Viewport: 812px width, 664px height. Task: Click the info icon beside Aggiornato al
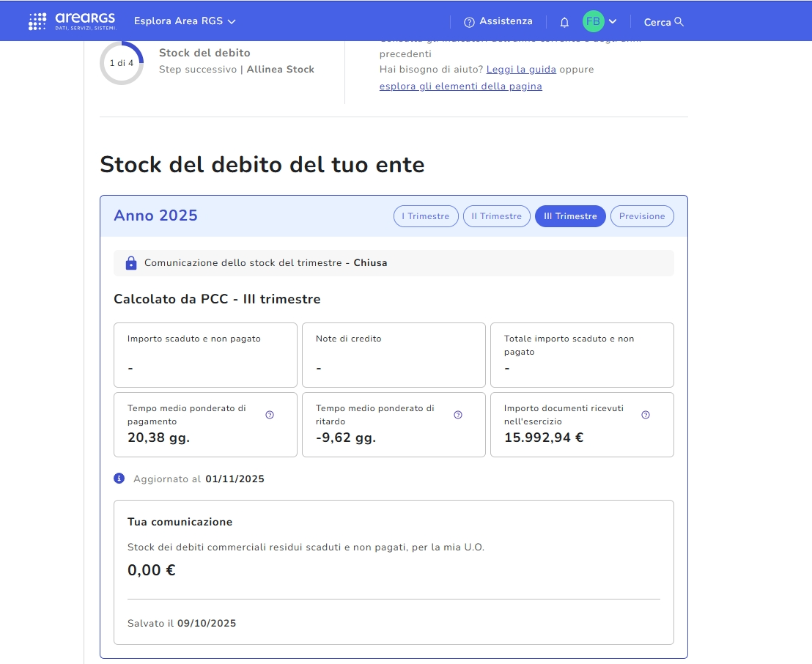pyautogui.click(x=119, y=479)
